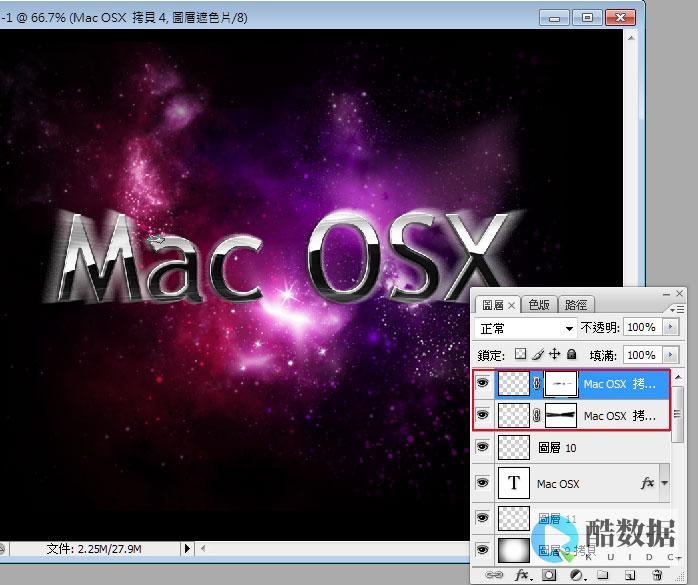
Task: Select the highlighted Mac OSX 拷... layer name
Action: click(620, 384)
